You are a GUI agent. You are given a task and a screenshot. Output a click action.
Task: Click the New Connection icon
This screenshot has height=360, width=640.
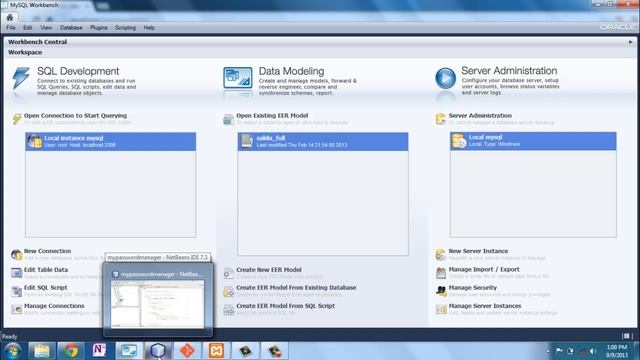click(17, 255)
